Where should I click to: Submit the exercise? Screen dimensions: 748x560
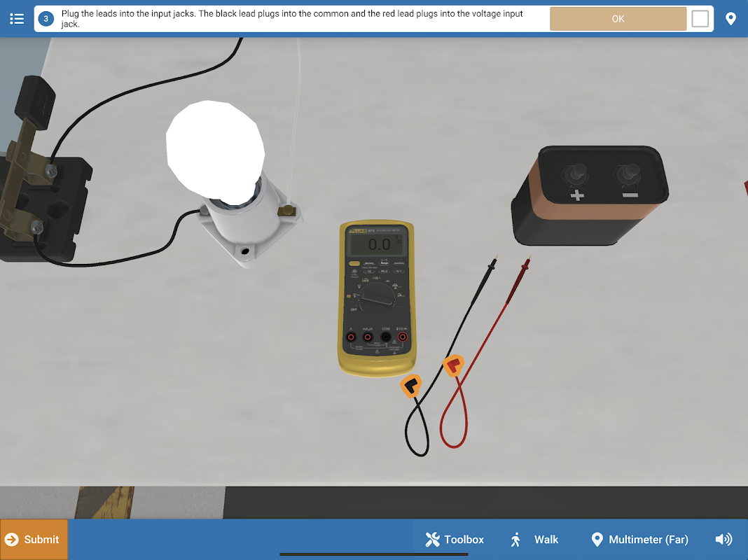[x=34, y=539]
